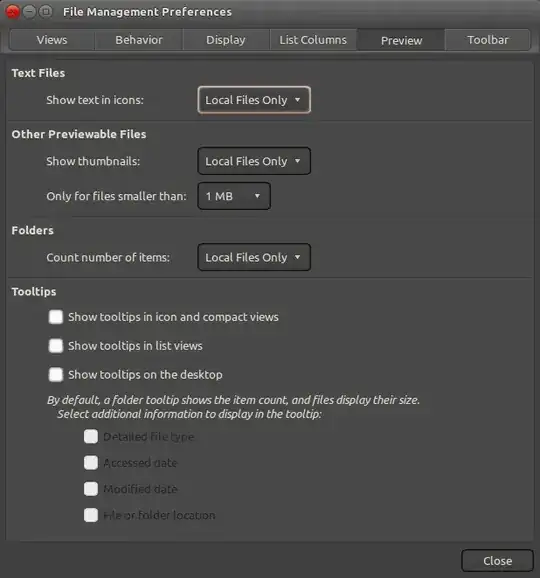The width and height of the screenshot is (540, 578).
Task: Change the 1 MB file size limit dropdown
Action: [x=234, y=196]
